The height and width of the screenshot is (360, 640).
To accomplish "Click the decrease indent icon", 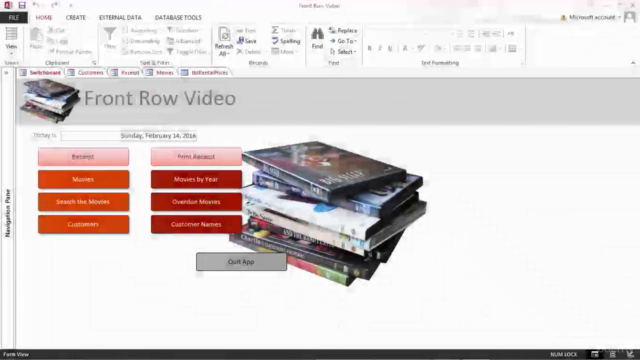I will pos(485,33).
